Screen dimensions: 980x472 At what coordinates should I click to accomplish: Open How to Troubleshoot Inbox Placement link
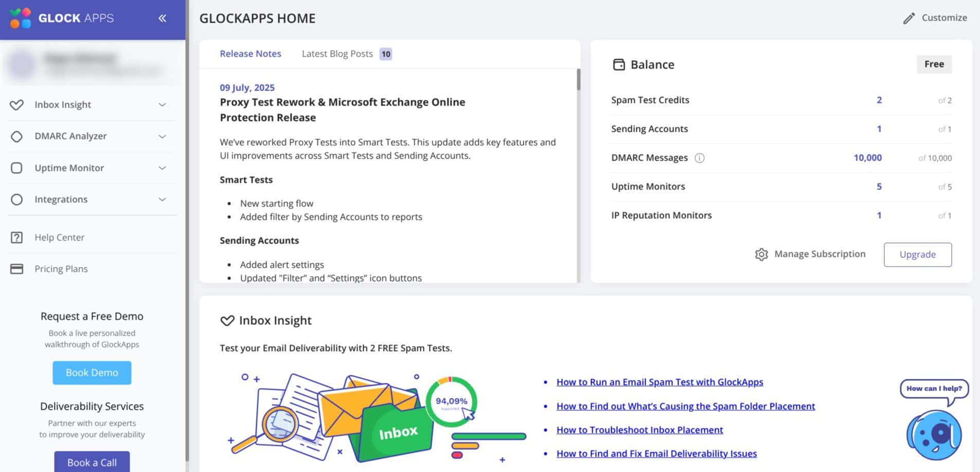coord(639,430)
